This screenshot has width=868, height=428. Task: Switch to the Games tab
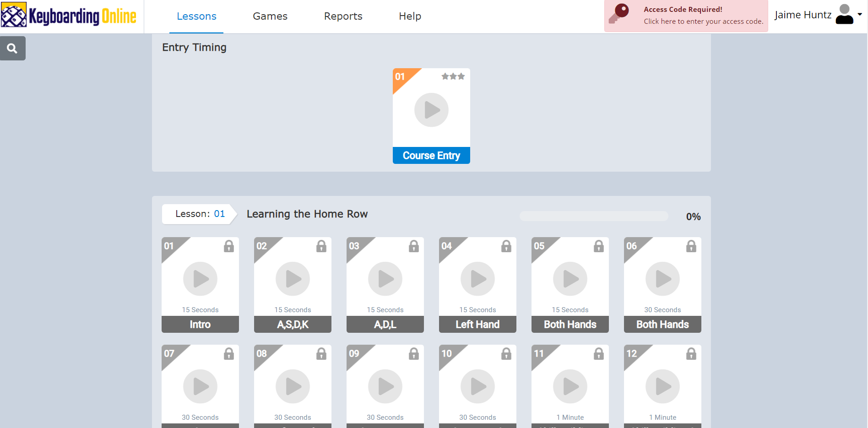[x=270, y=16]
